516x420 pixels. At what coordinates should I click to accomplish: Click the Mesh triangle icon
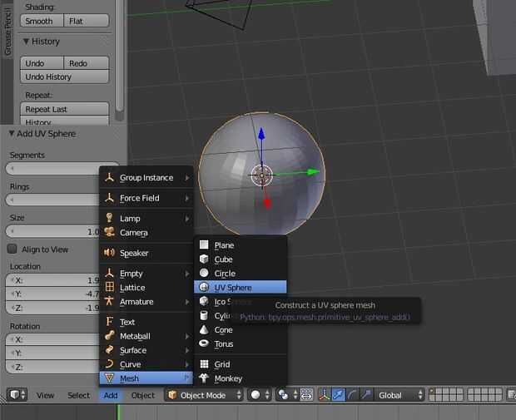pos(110,378)
